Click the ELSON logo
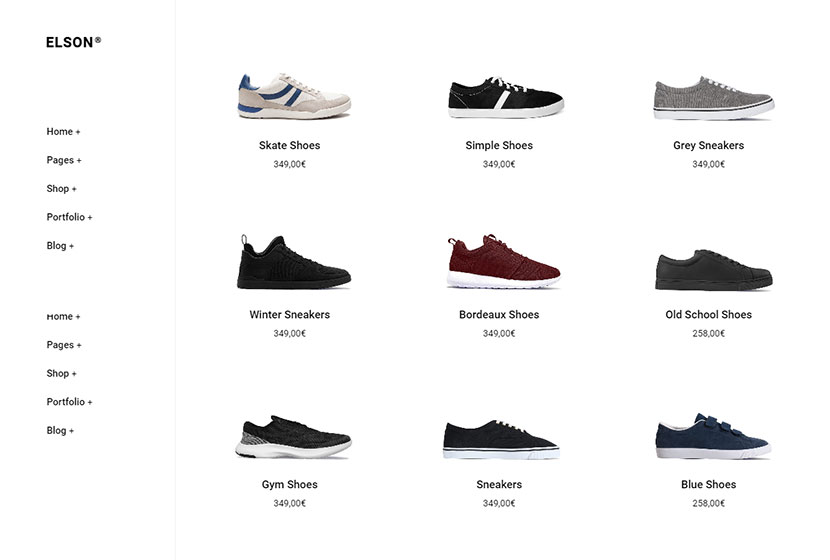Viewport: 830px width, 560px height. click(x=73, y=42)
